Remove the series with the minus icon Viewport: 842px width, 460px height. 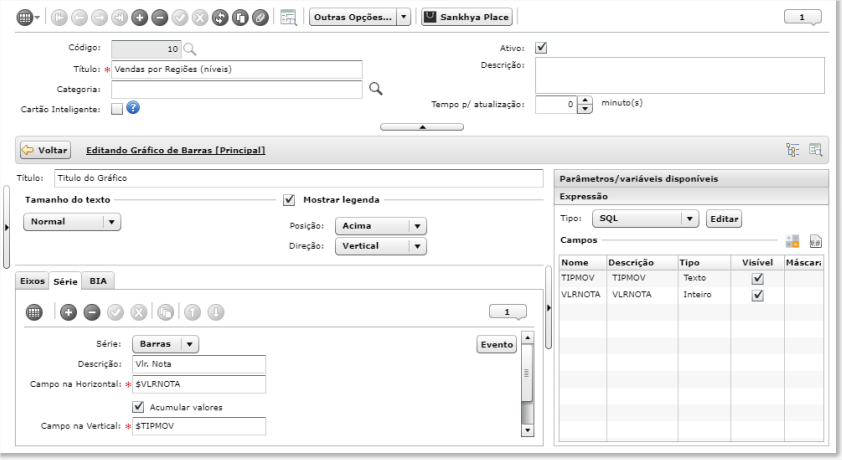92,312
